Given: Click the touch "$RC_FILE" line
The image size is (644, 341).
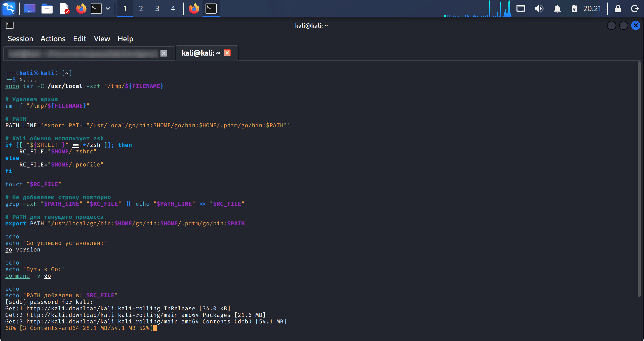Looking at the screenshot, I should 33,184.
